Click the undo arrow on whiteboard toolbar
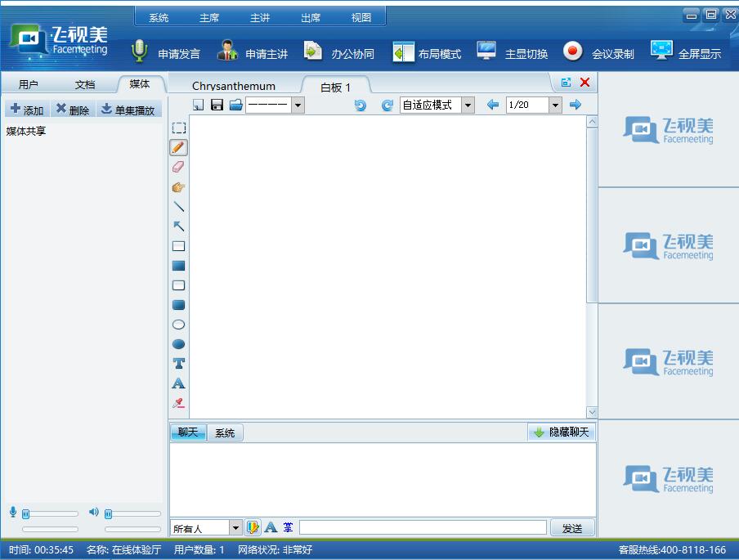 click(361, 105)
